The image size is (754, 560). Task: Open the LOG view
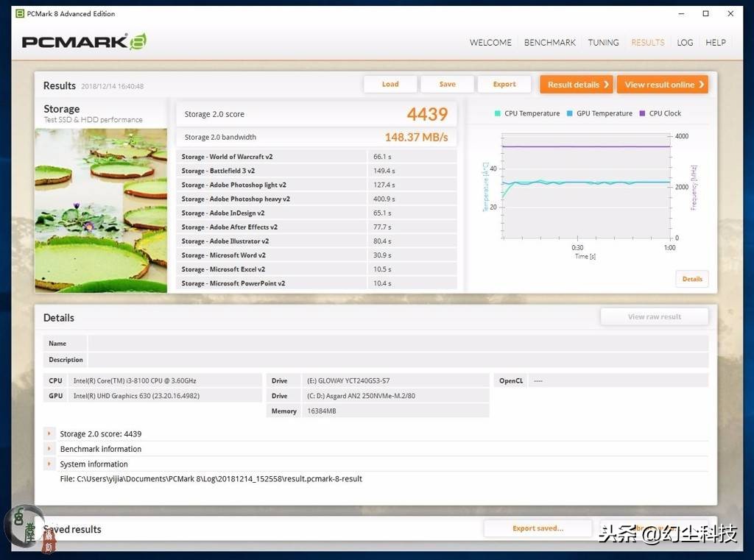coord(685,43)
